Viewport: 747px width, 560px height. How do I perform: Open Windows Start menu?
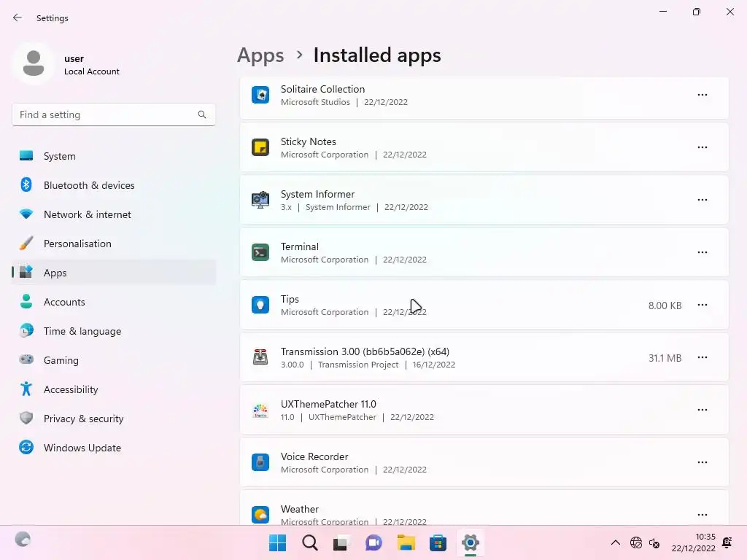click(278, 542)
